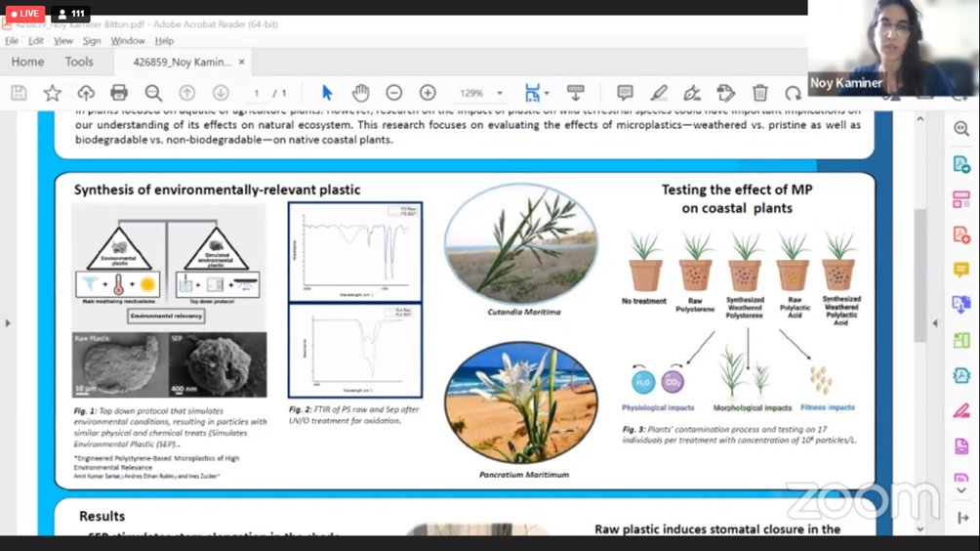The height and width of the screenshot is (551, 980).
Task: Click the current page number field
Action: point(256,93)
